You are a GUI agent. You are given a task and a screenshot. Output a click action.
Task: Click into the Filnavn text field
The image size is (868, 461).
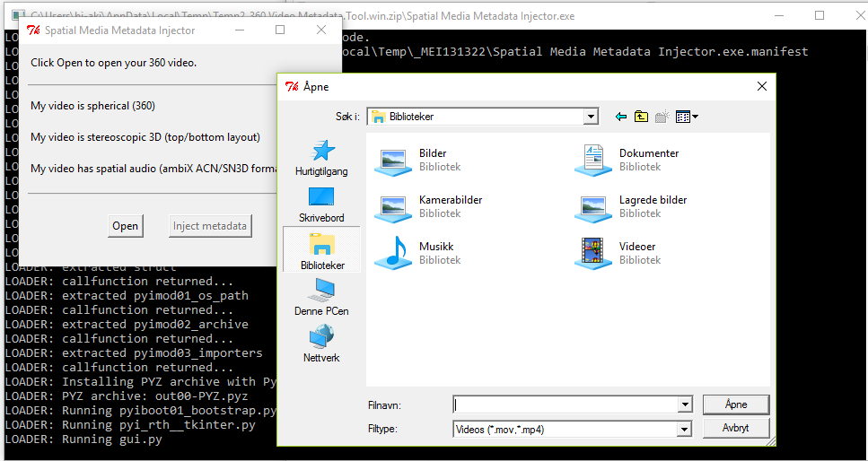coord(566,405)
